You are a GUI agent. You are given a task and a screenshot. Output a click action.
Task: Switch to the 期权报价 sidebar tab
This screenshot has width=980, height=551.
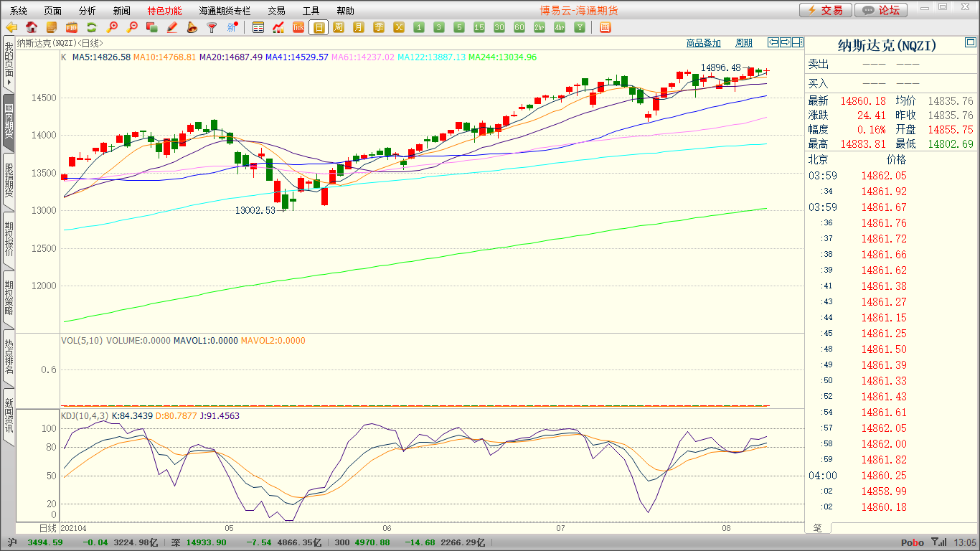coord(9,239)
